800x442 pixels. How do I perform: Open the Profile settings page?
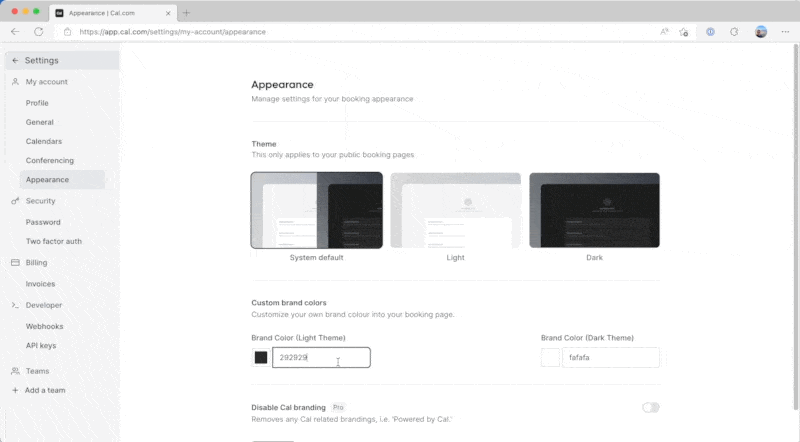(x=37, y=103)
